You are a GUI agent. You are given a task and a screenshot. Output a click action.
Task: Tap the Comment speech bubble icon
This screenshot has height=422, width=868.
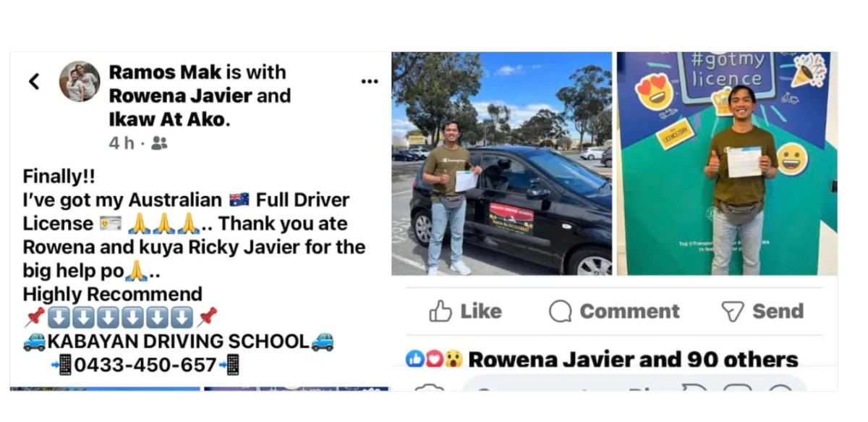click(560, 311)
